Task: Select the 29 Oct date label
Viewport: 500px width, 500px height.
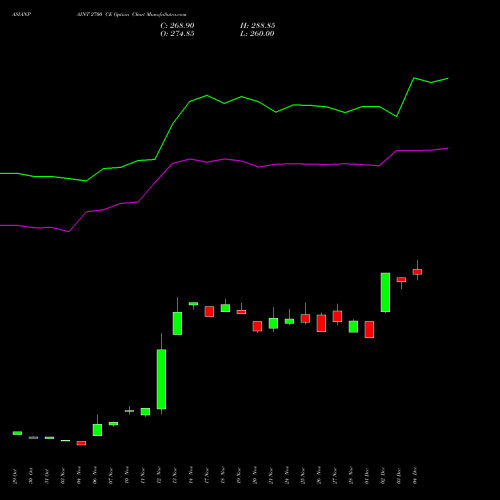Action: (x=15, y=476)
